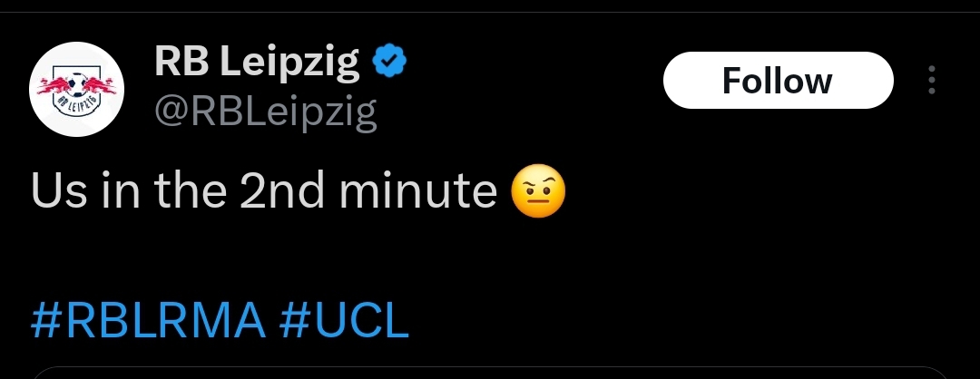
Task: Open the #RBLRMA hashtag
Action: 148,320
